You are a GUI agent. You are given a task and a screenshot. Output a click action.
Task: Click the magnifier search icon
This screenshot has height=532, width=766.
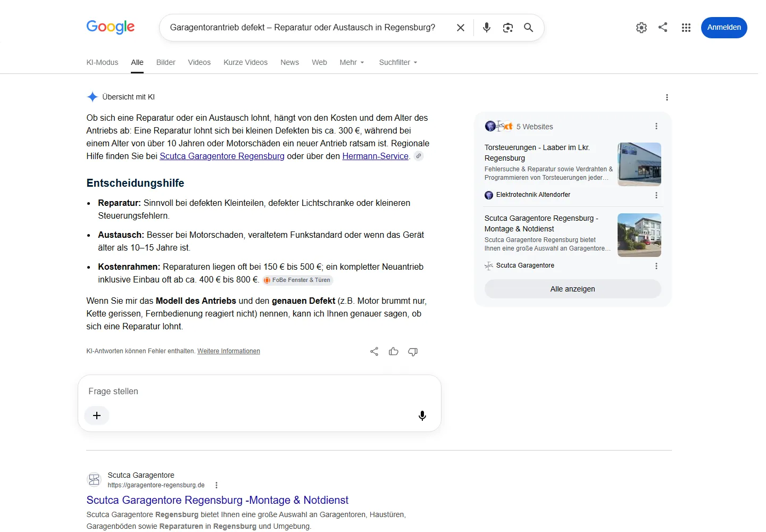coord(528,28)
